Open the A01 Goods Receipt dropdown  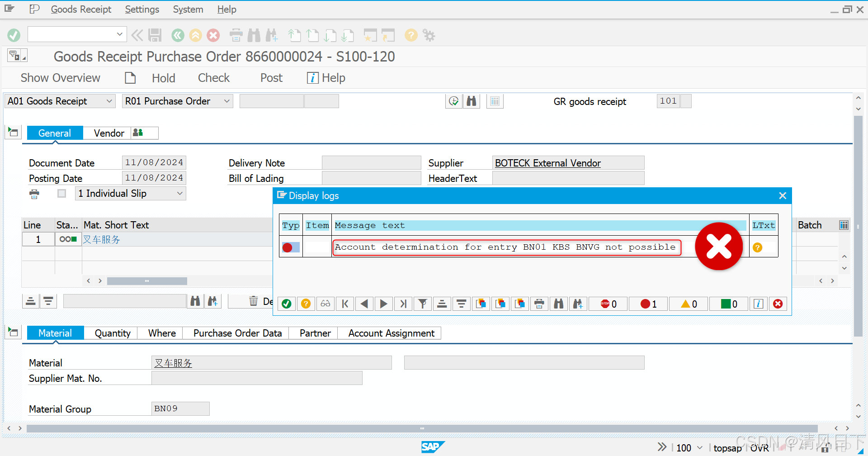tap(108, 101)
